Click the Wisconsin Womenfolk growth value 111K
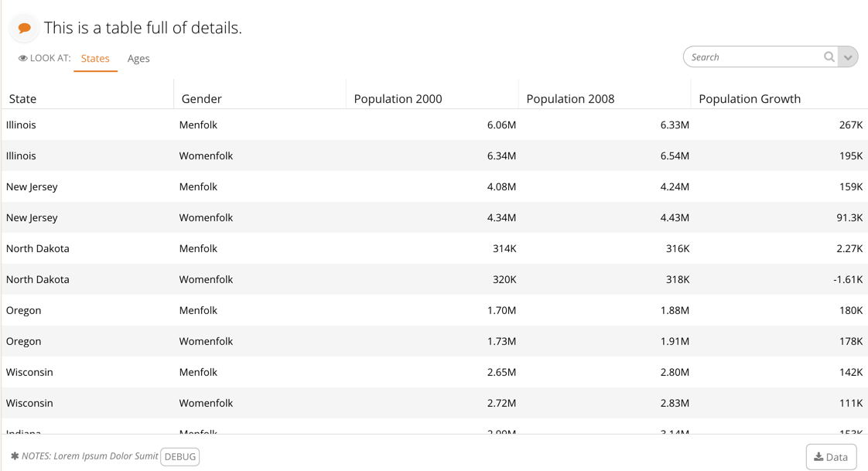 coord(851,403)
